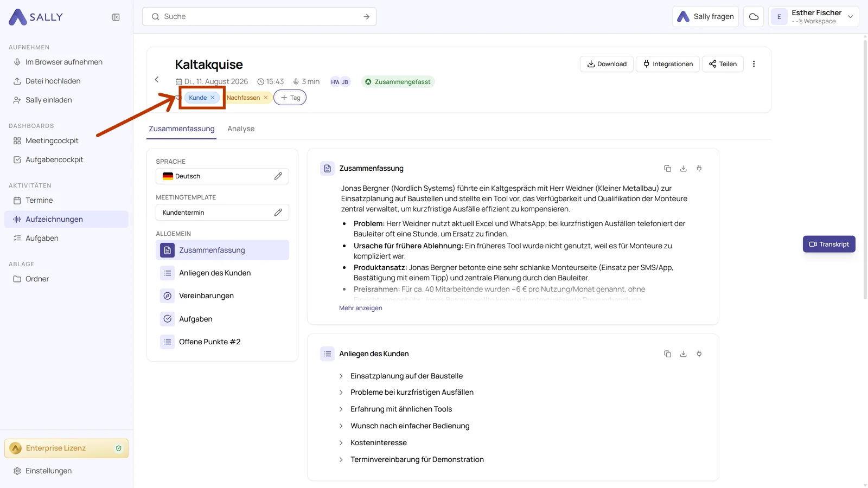Open the three-dot more options menu
868x488 pixels.
pyautogui.click(x=754, y=64)
